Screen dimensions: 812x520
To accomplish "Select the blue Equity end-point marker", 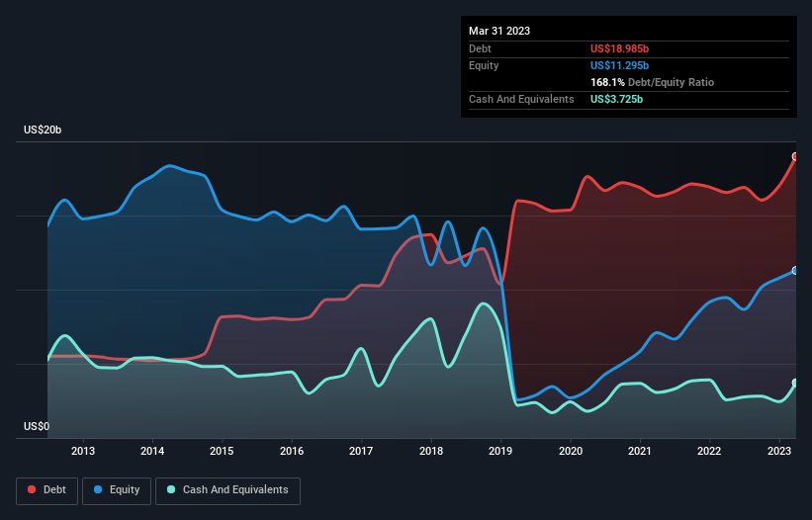I will (795, 271).
